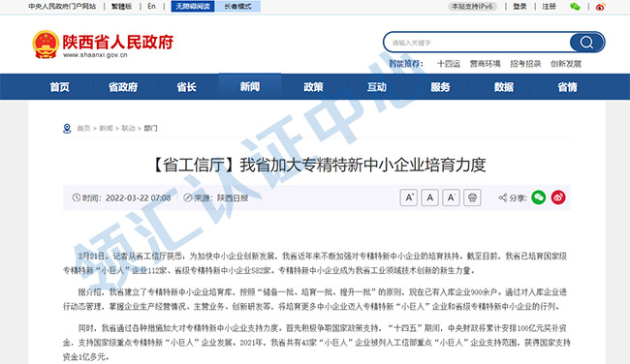This screenshot has width=630, height=364.
Task: Click the 陕西省人民政府 site title
Action: [x=117, y=42]
